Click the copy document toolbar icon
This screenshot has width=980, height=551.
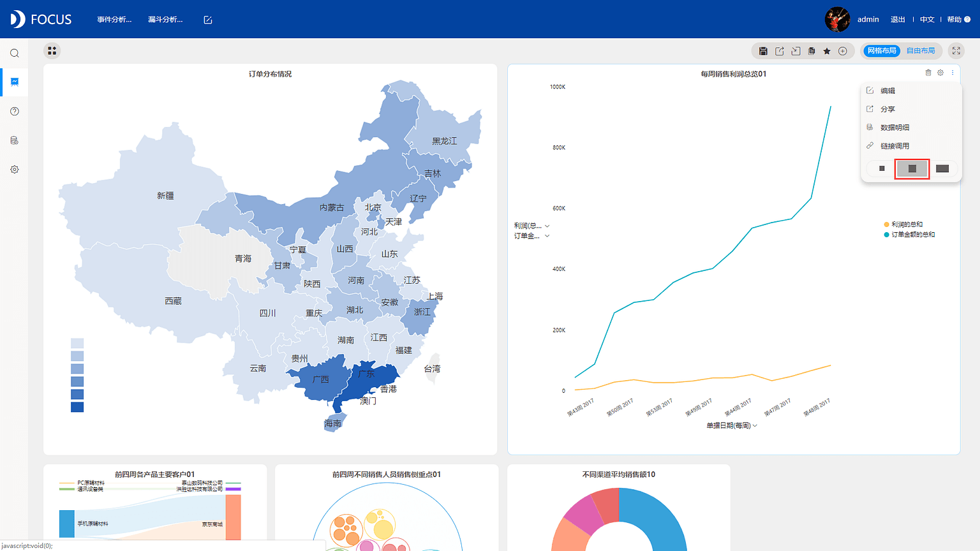(812, 51)
